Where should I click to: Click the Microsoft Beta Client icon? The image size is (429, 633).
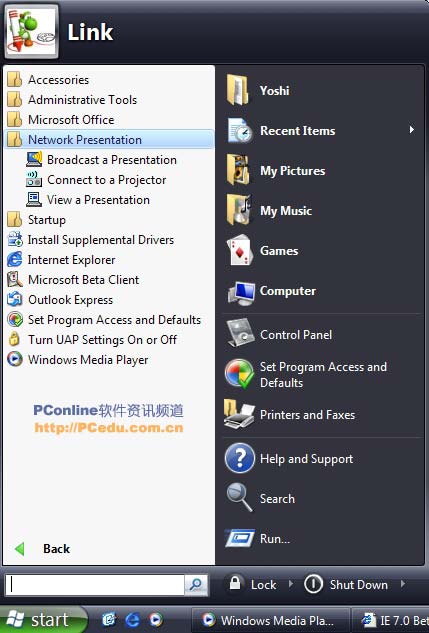click(15, 279)
